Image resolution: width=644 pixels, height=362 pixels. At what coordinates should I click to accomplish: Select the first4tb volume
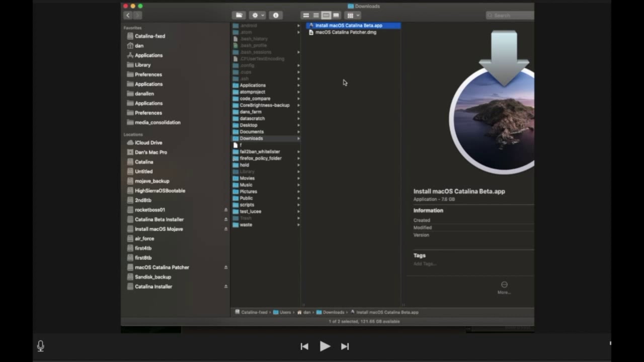(x=143, y=248)
